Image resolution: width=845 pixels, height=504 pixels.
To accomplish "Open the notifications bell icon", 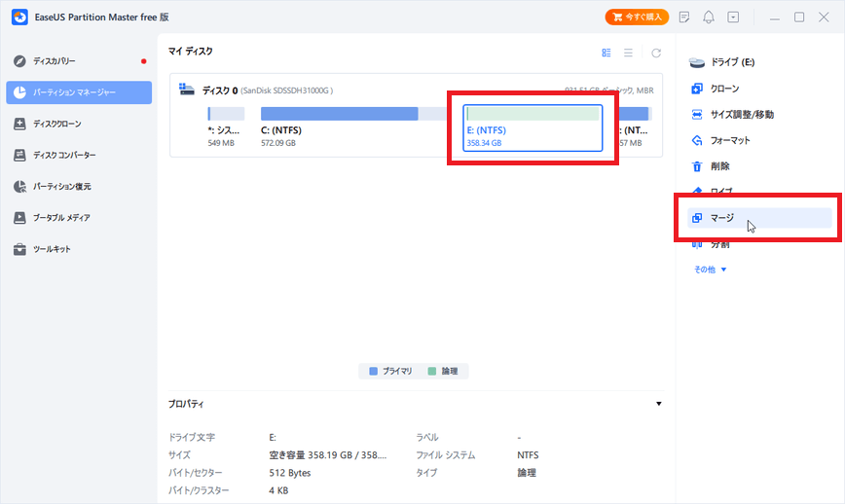I will point(709,18).
